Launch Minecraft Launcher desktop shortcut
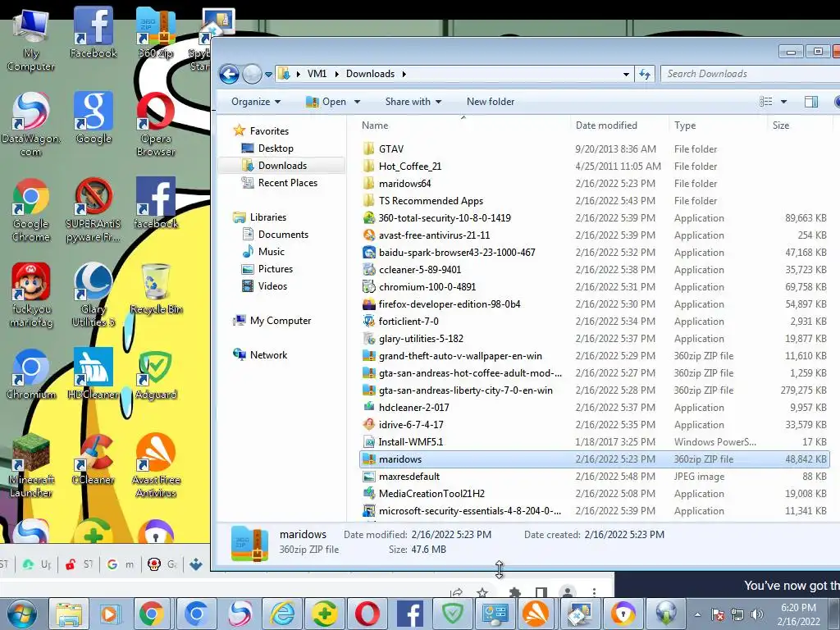 30,466
